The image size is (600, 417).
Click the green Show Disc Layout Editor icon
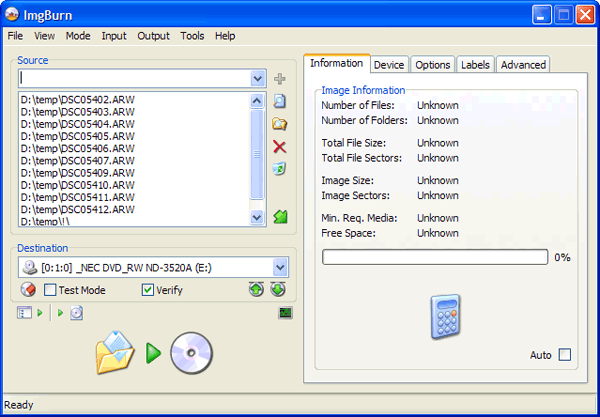click(280, 217)
